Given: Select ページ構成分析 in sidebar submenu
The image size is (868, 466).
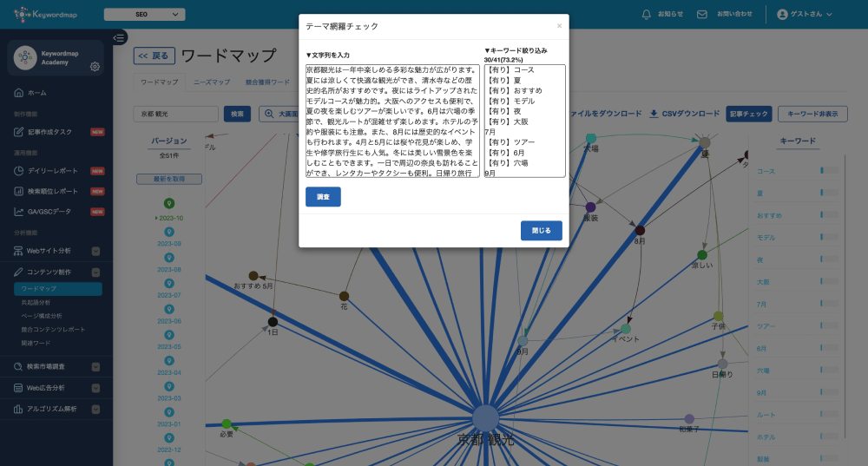Looking at the screenshot, I should click(x=42, y=316).
